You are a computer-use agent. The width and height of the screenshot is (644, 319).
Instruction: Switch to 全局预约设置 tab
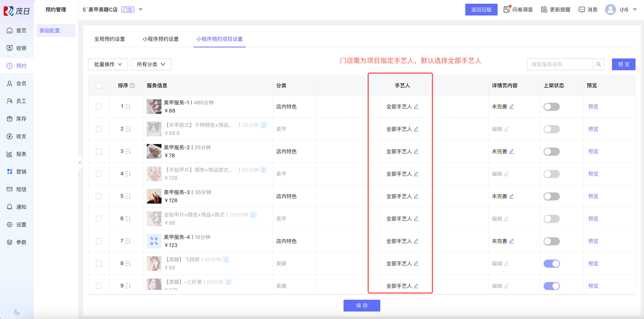[109, 39]
